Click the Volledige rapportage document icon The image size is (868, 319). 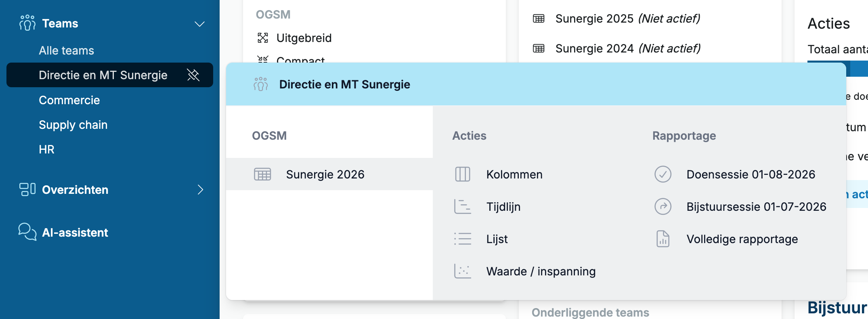click(663, 239)
